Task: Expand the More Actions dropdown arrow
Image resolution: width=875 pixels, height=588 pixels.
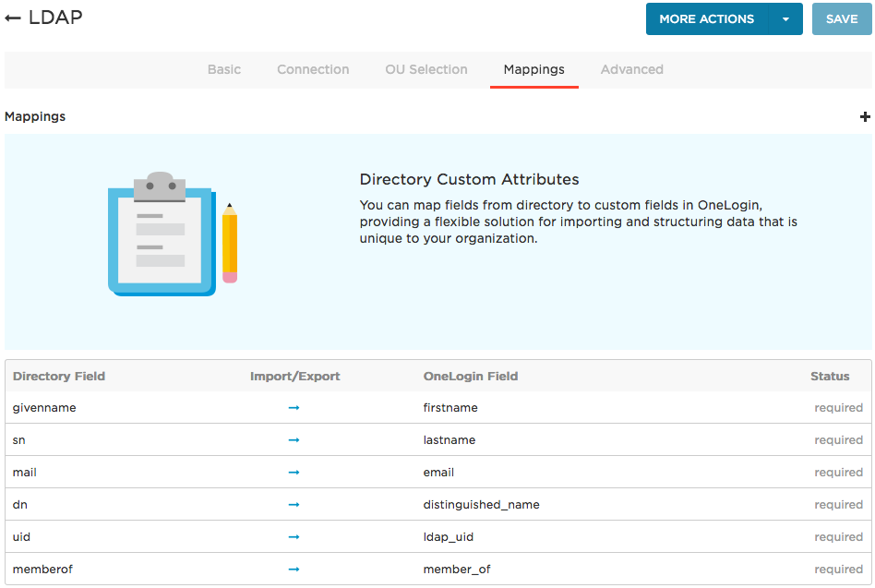Action: [x=785, y=19]
